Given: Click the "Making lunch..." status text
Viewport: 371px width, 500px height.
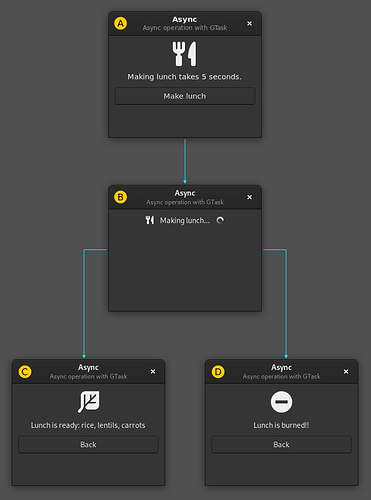Looking at the screenshot, I should click(185, 220).
